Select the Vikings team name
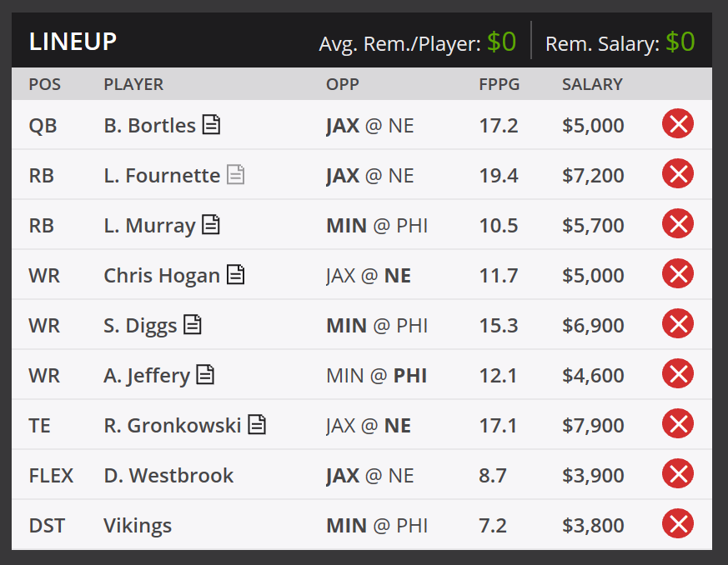 pos(138,526)
